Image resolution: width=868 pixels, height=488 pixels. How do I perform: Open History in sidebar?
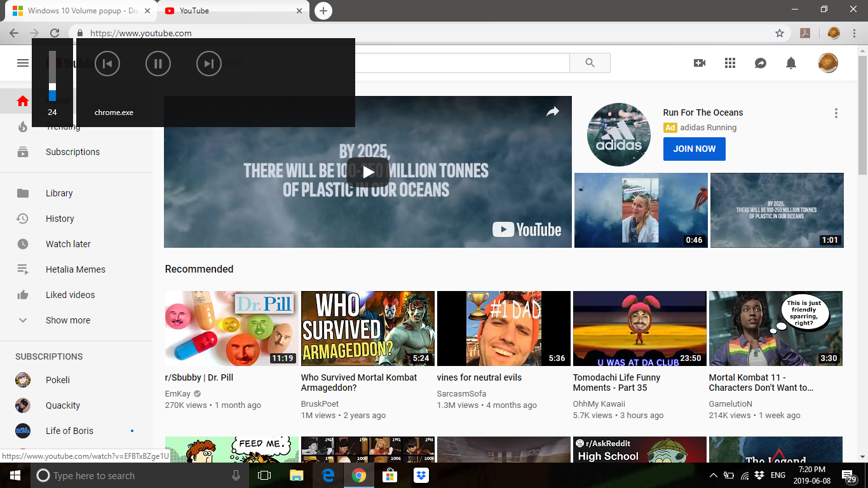pyautogui.click(x=76, y=219)
